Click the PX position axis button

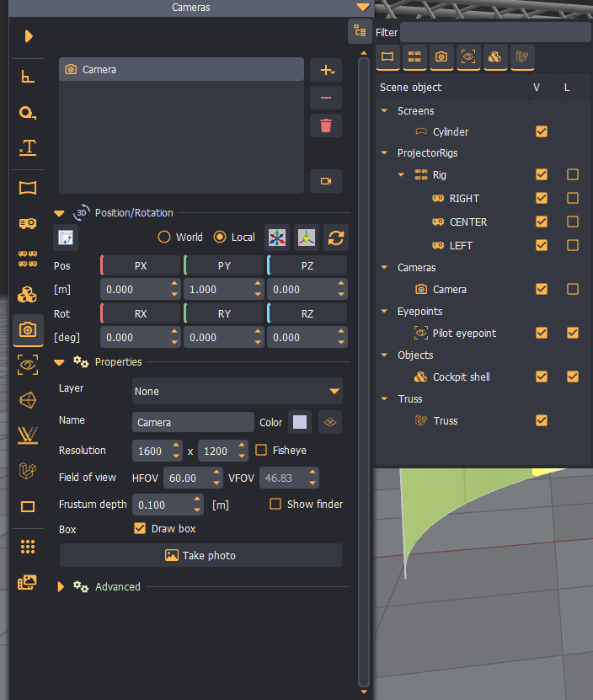pyautogui.click(x=141, y=265)
